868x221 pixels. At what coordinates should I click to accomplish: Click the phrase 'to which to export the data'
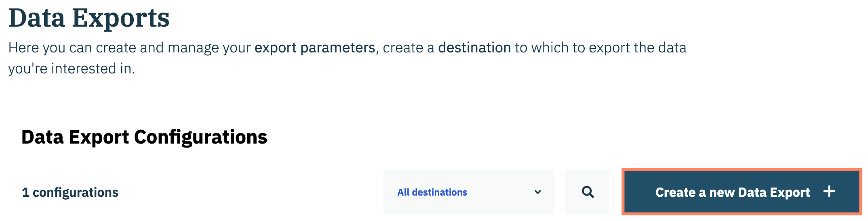(600, 48)
